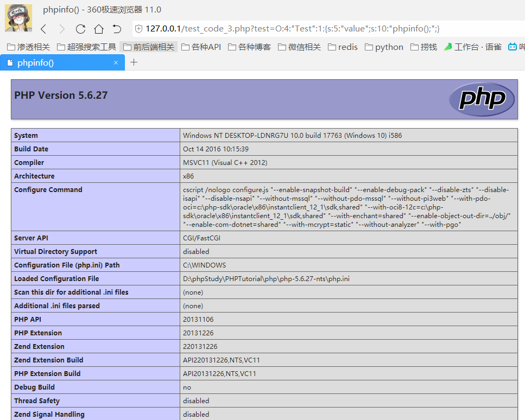Click the blue TV-shaped bookmark icon
The width and height of the screenshot is (525, 420).
[x=513, y=47]
